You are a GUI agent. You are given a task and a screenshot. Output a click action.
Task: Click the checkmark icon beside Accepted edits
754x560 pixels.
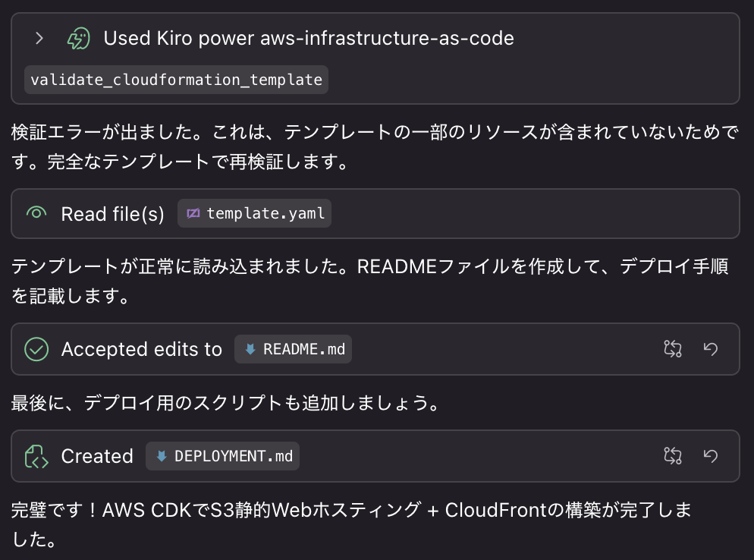(x=36, y=349)
